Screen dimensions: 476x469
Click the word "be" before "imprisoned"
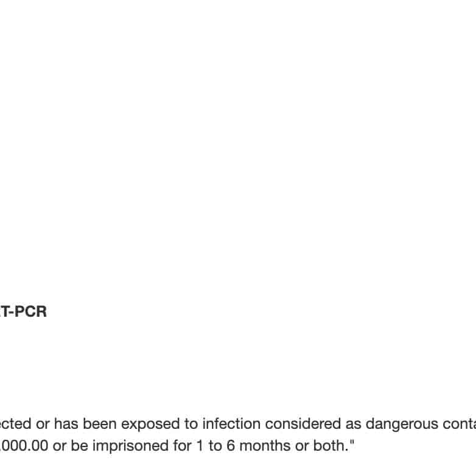click(79, 445)
